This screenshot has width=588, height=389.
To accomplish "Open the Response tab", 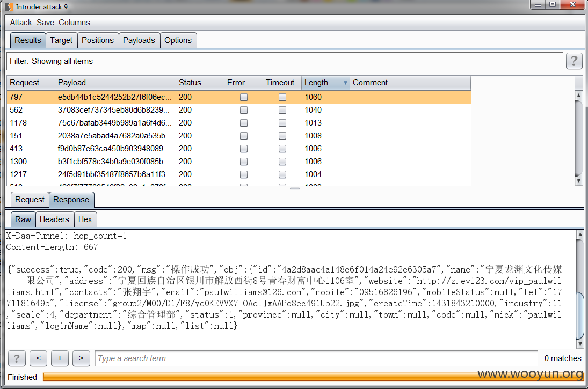I will [x=71, y=200].
